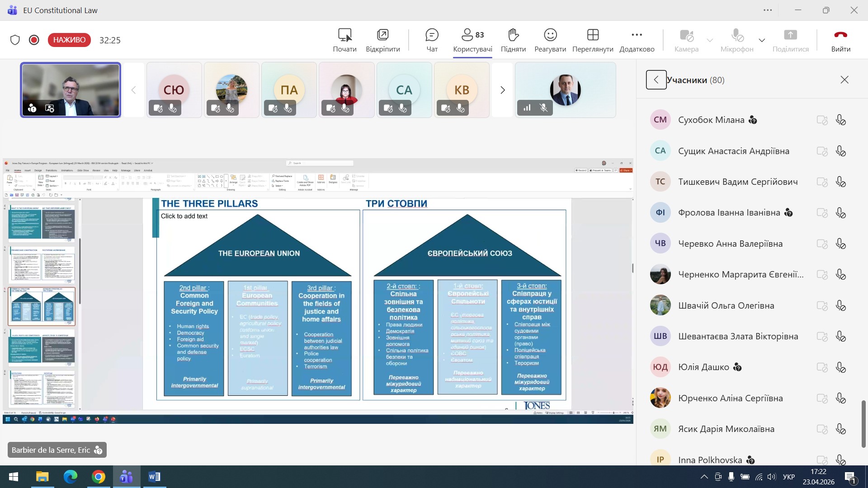The width and height of the screenshot is (868, 488).
Task: Go back from Учасники panel
Action: pos(656,80)
